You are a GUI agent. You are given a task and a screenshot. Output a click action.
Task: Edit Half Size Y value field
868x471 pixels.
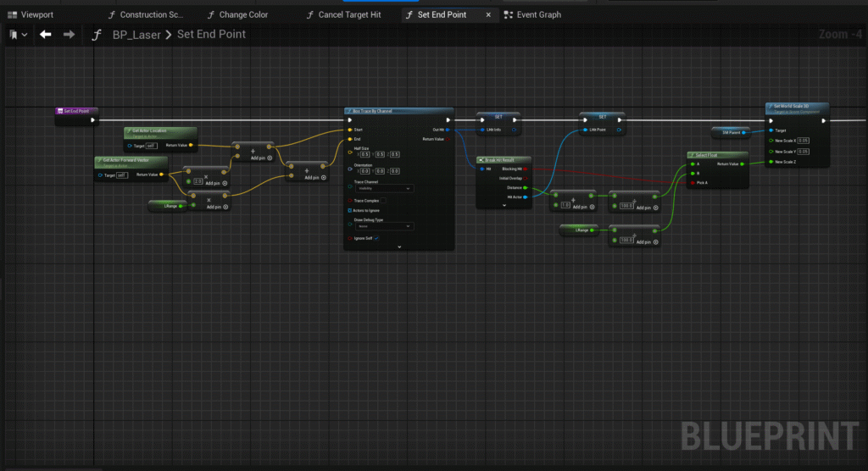380,154
